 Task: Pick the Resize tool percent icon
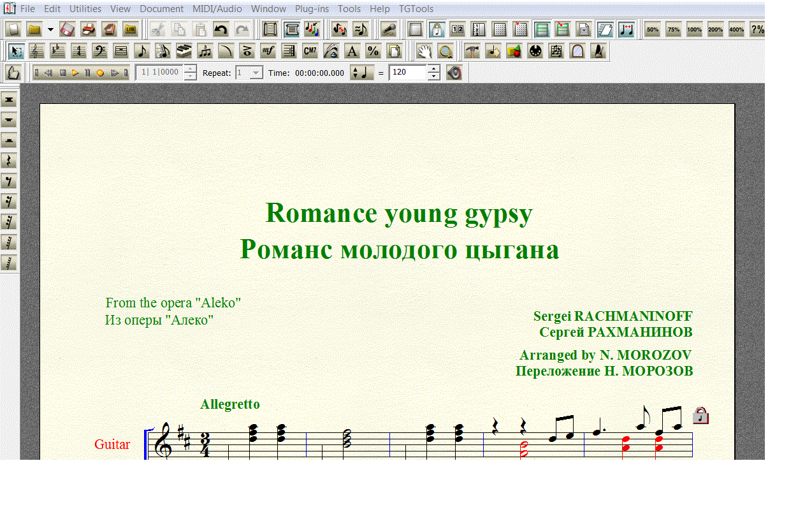pos(373,51)
